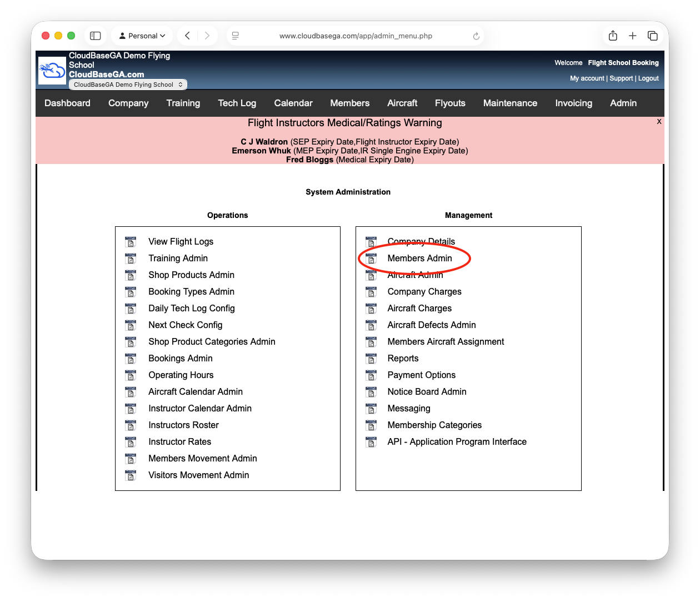Click the icon beside Messaging
This screenshot has width=700, height=601.
point(371,409)
